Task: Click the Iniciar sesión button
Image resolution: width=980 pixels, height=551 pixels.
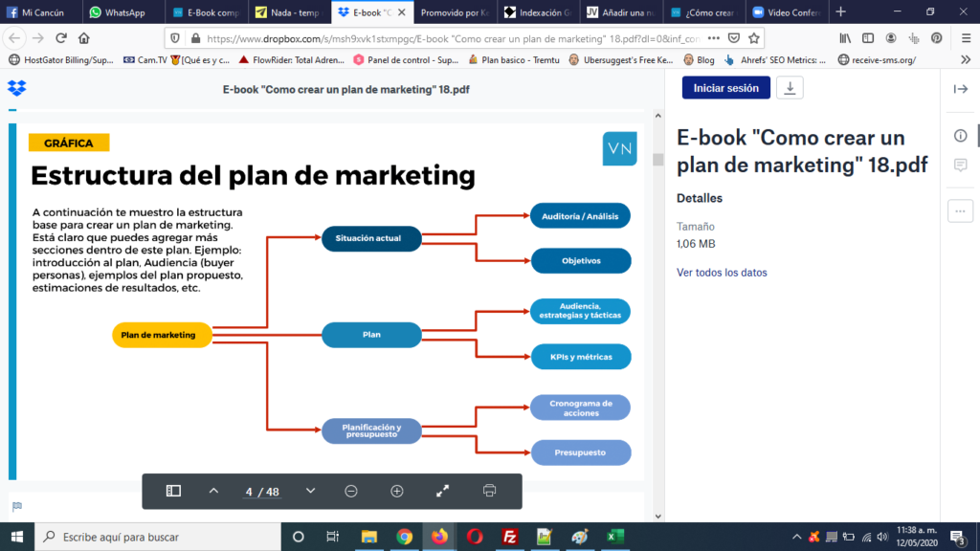Action: click(725, 88)
